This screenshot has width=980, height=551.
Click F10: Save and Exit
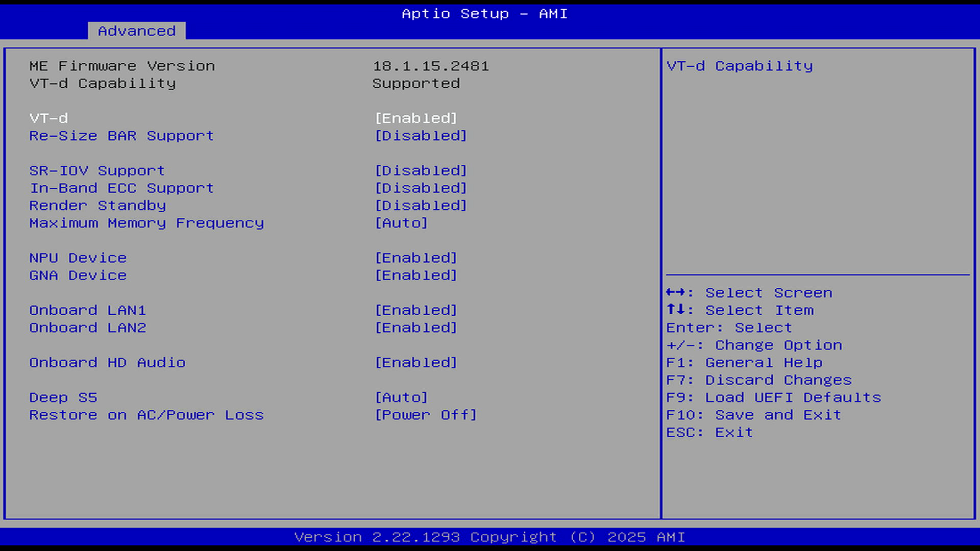[753, 415]
